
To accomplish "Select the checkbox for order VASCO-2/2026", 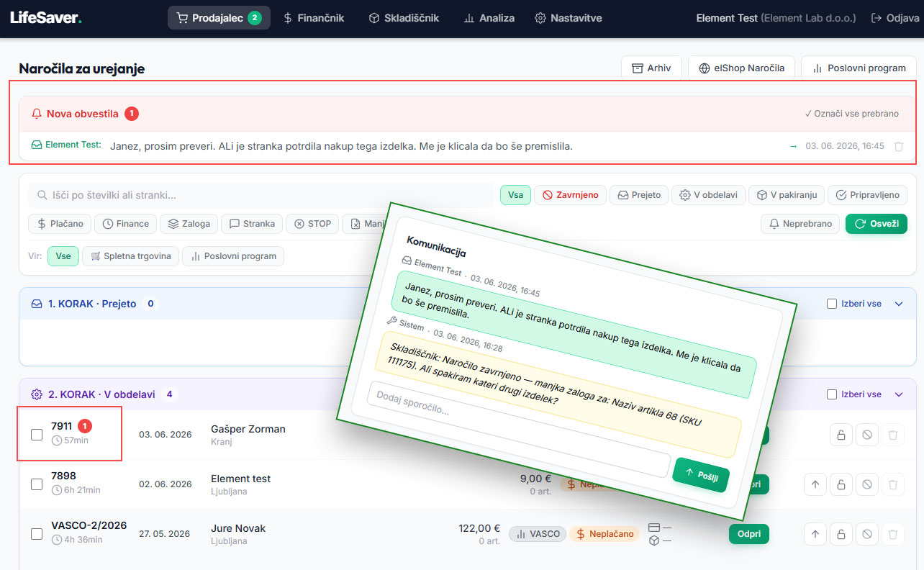I will (37, 534).
